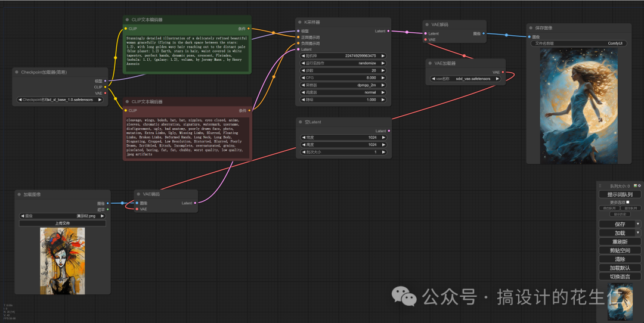Screen dimensions: 644x323
Task: Click the VAE input socket on VAE解码
Action: coord(426,40)
